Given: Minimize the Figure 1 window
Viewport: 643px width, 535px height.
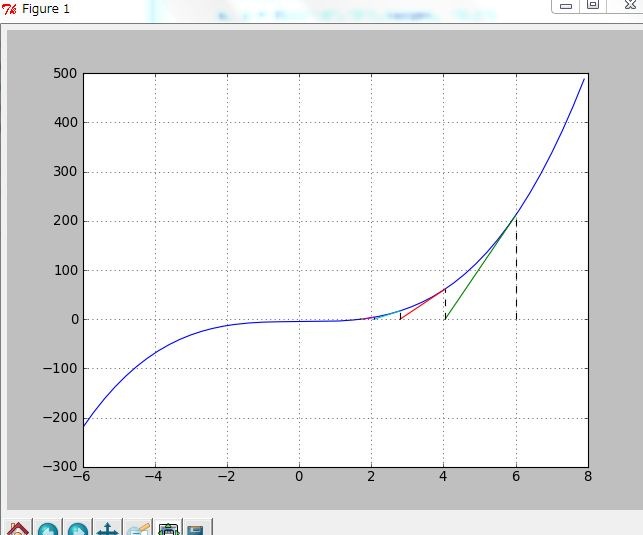Looking at the screenshot, I should click(565, 6).
